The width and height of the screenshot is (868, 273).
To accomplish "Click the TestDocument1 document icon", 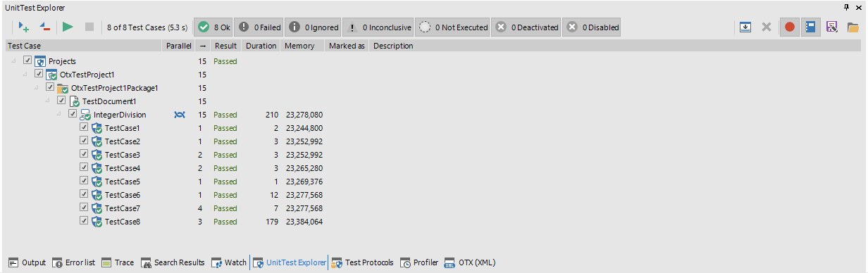I will 74,101.
